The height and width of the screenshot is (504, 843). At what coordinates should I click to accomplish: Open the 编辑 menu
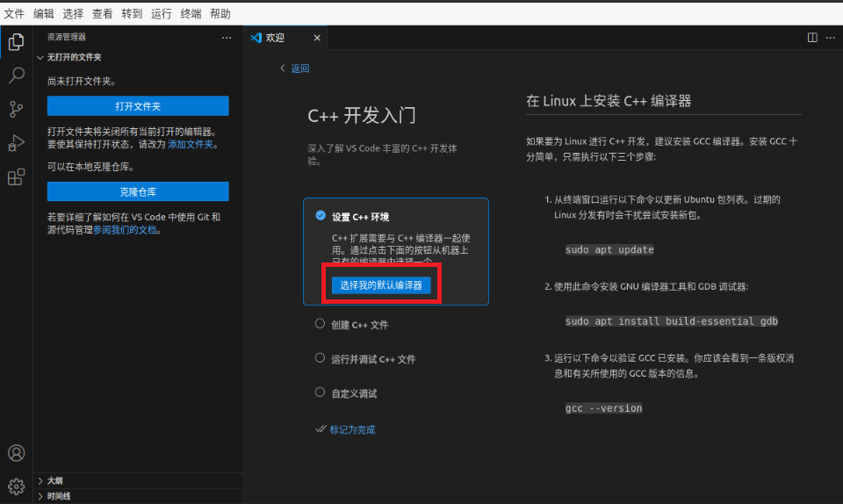point(44,14)
